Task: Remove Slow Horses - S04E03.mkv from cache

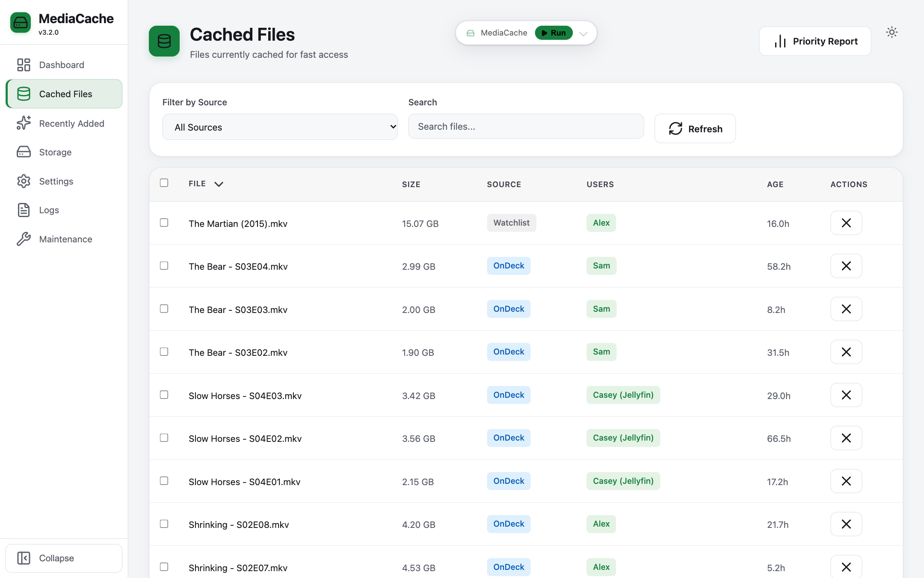Action: click(x=846, y=395)
